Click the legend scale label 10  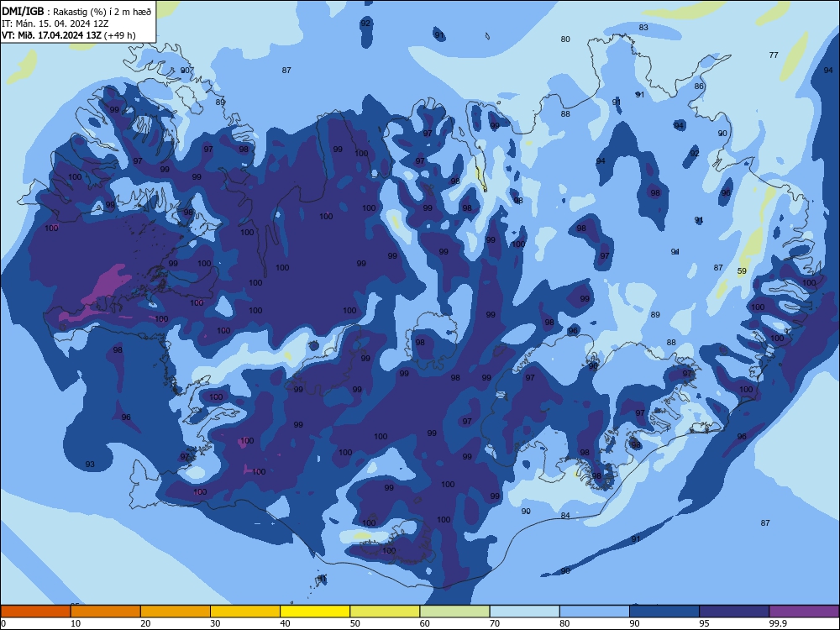pos(76,623)
